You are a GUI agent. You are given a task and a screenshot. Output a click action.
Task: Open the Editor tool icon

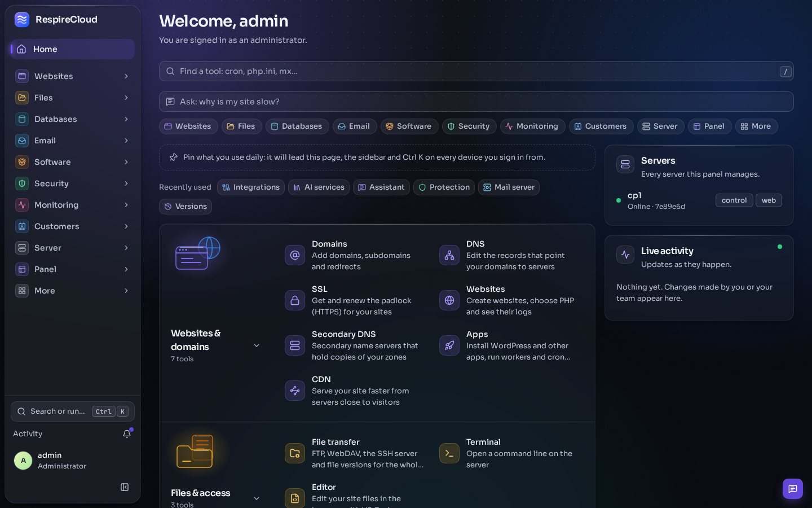tap(295, 498)
